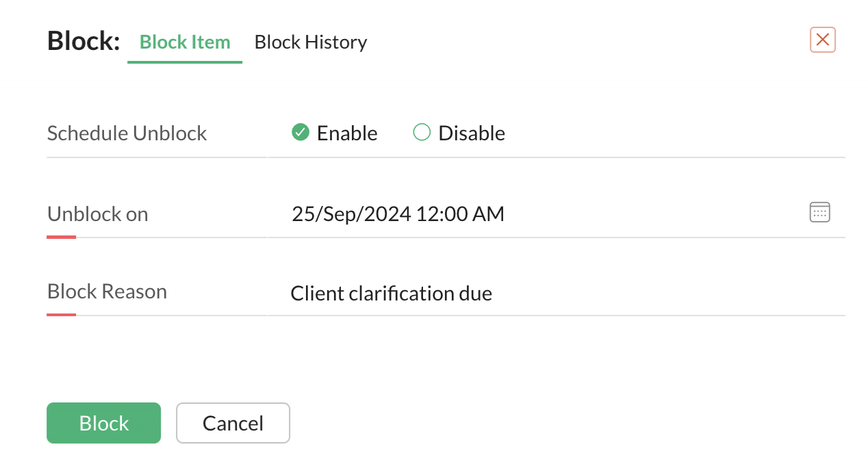This screenshot has width=868, height=475.
Task: Click the red required marker under Unblock on
Action: click(x=61, y=237)
